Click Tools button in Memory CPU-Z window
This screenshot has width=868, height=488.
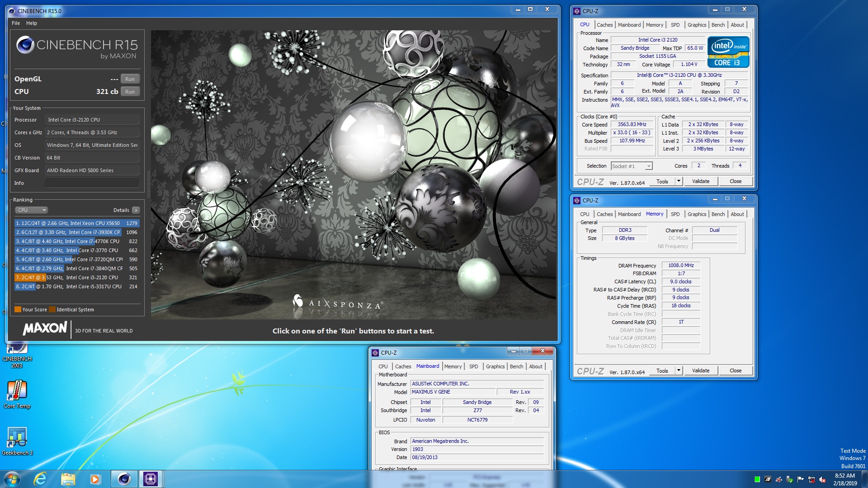coord(662,371)
